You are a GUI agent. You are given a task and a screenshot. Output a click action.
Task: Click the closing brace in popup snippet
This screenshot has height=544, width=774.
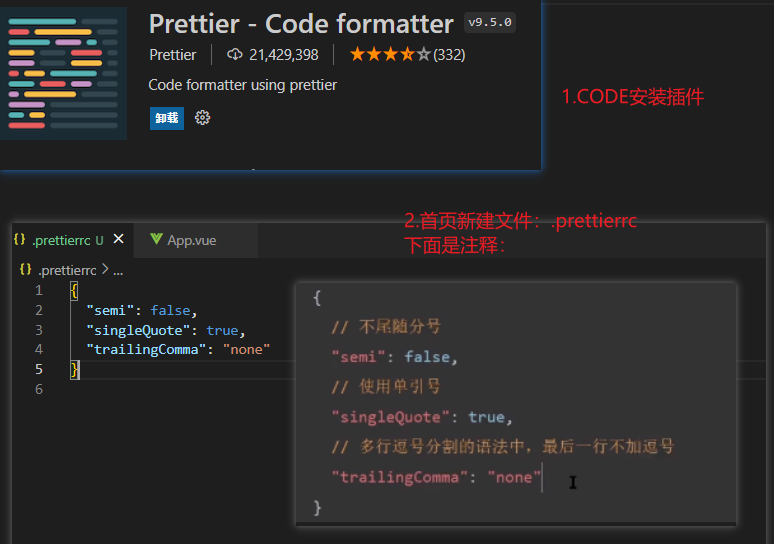[317, 507]
